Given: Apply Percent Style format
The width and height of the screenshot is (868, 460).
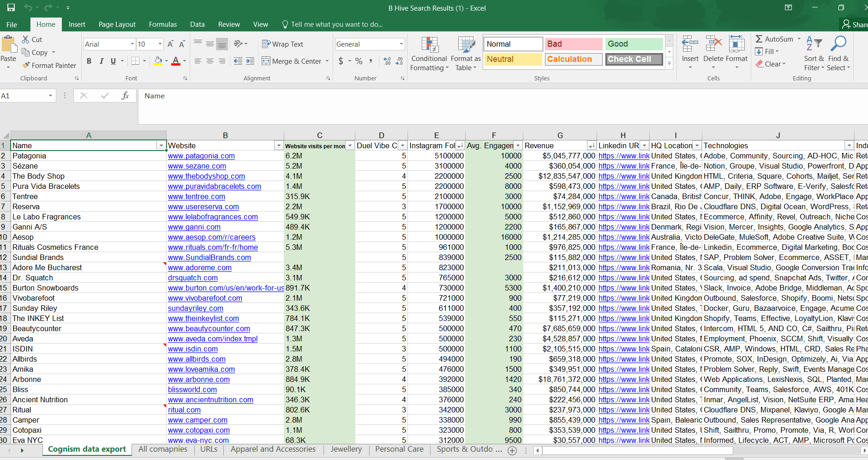Looking at the screenshot, I should coord(359,61).
